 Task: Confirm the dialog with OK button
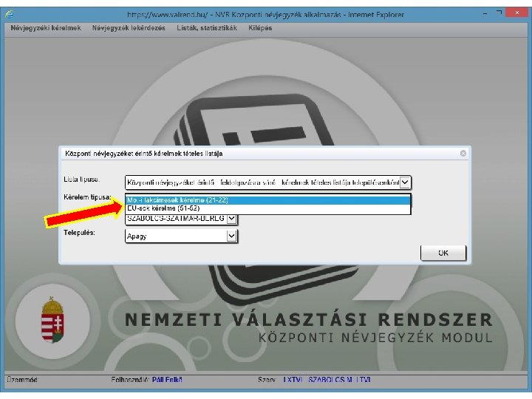tap(443, 253)
